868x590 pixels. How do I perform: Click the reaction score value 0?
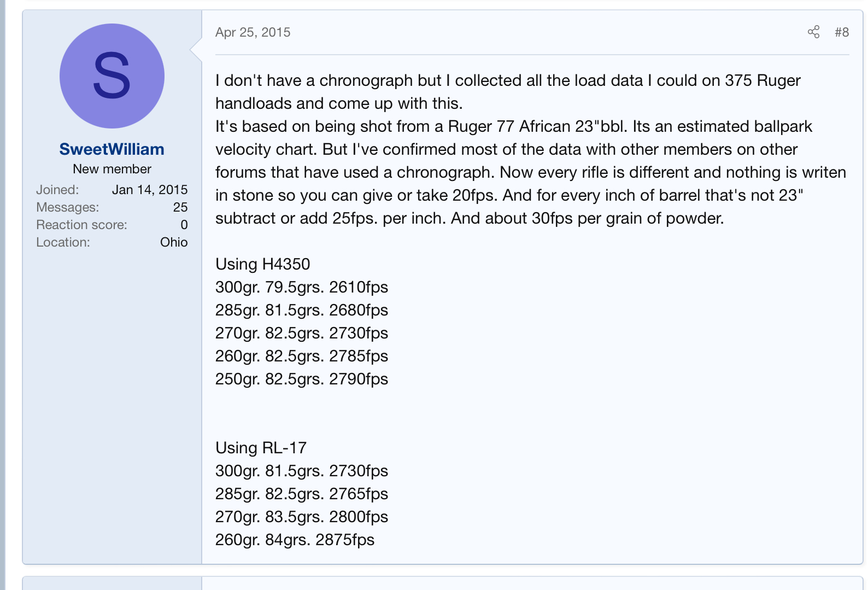click(x=184, y=225)
